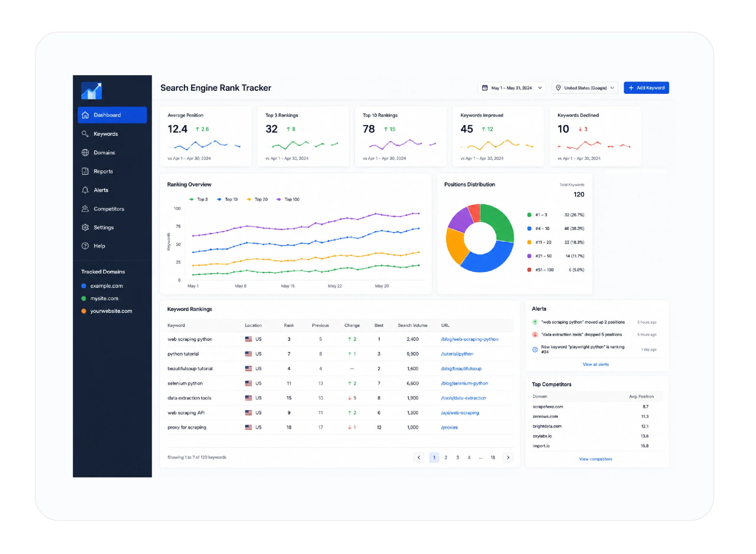Jump to page 18 in pagination
756x554 pixels.
point(493,458)
